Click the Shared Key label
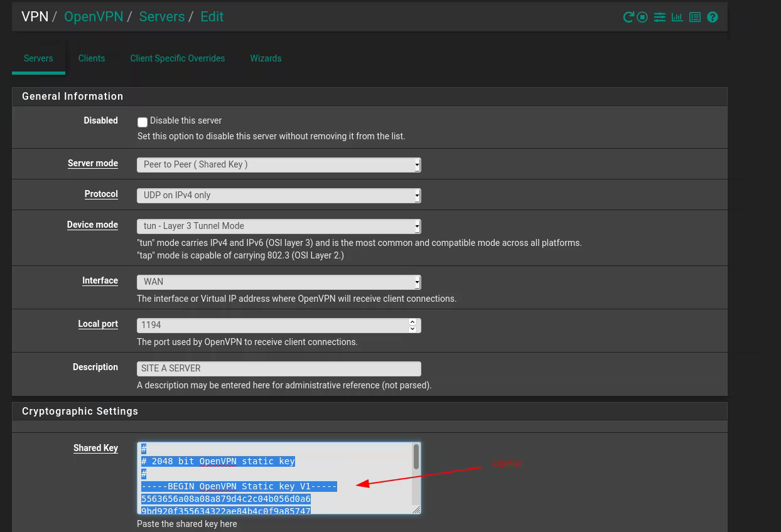Screen dimensions: 781x532 [x=95, y=448]
